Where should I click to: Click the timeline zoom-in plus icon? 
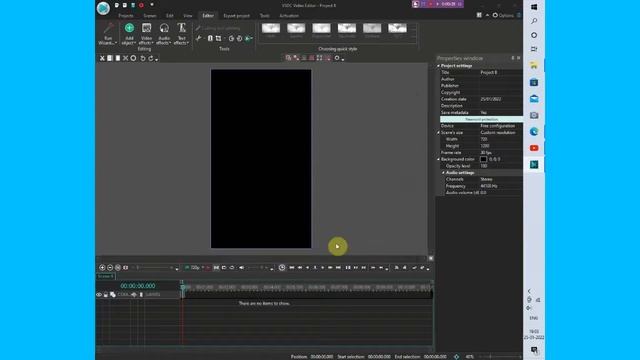point(102,268)
